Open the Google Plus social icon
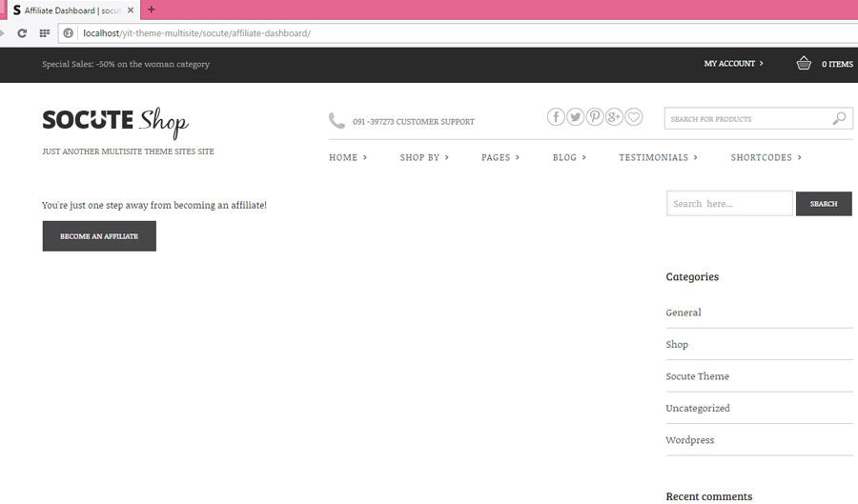858x504 pixels. [614, 117]
